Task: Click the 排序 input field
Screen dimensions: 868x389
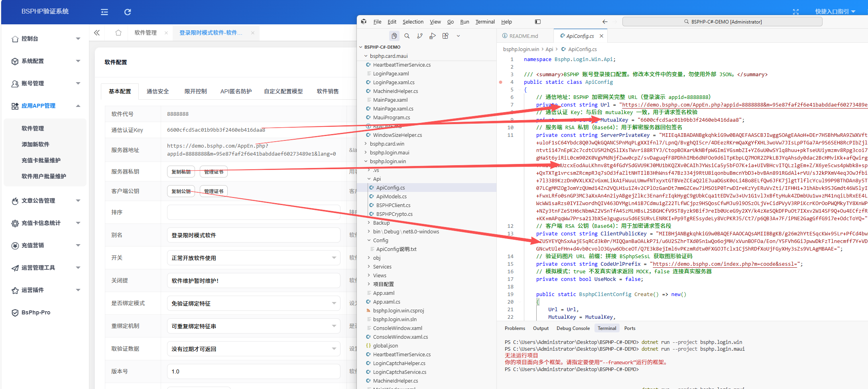Action: click(x=254, y=212)
